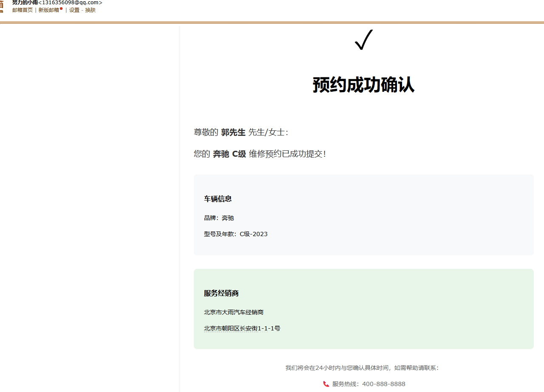The width and height of the screenshot is (544, 392).
Task: Click the line 型号及年款：C级-2023
Action: (236, 234)
